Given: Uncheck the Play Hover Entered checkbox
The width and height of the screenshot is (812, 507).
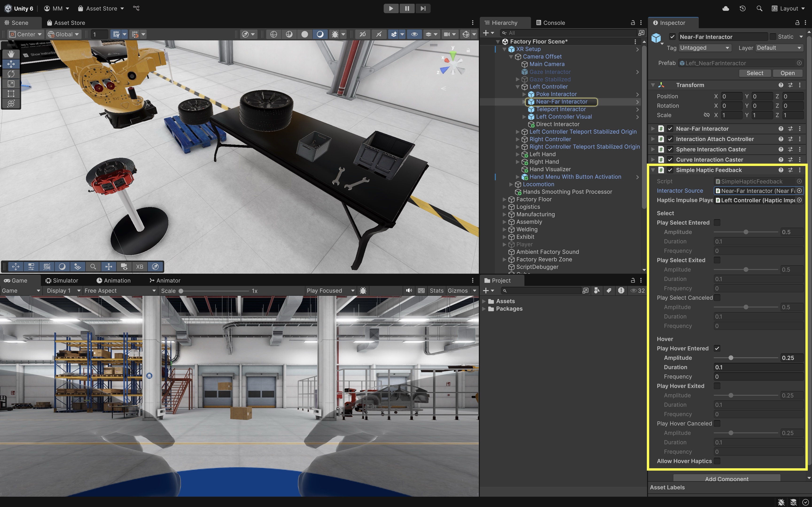Looking at the screenshot, I should [x=717, y=348].
